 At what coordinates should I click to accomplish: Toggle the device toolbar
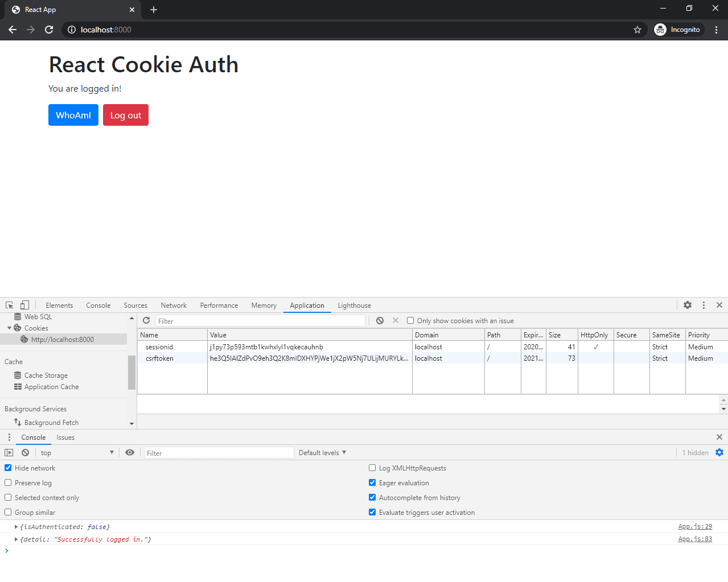coord(24,305)
